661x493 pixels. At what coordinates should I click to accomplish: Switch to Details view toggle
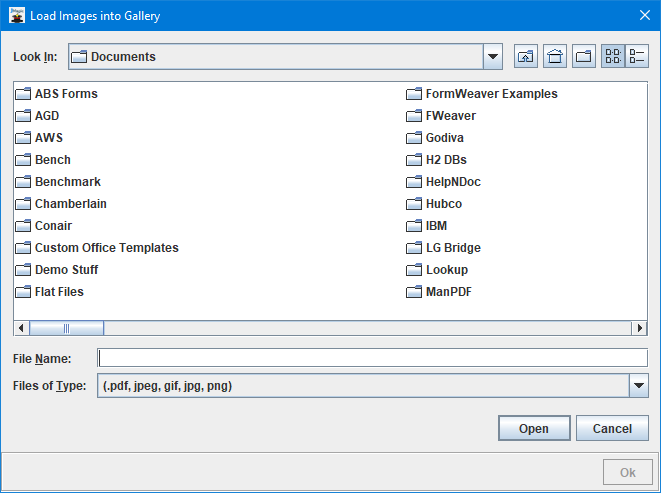point(637,56)
